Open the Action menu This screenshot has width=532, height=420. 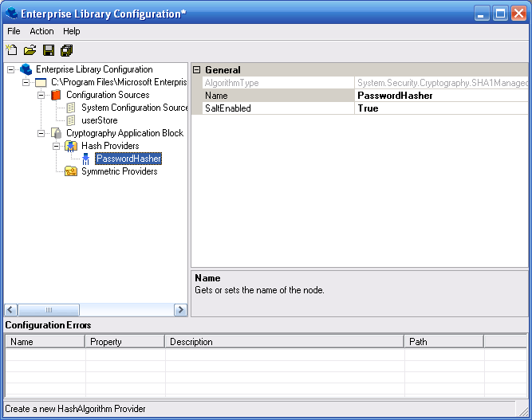(41, 31)
